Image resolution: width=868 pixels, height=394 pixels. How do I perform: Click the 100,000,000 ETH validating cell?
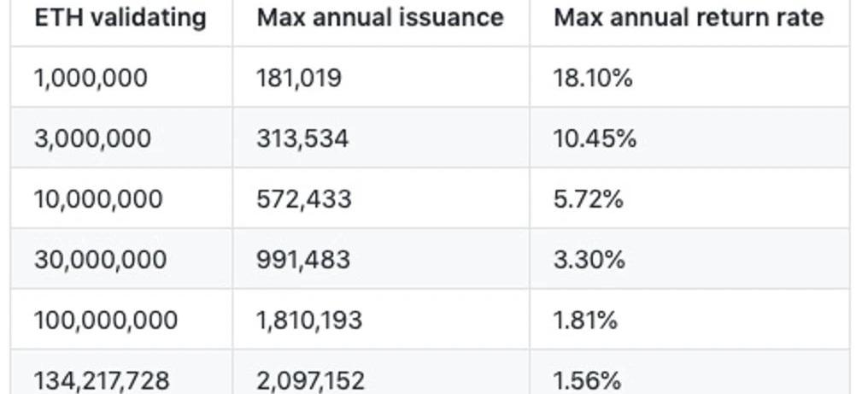pyautogui.click(x=106, y=320)
